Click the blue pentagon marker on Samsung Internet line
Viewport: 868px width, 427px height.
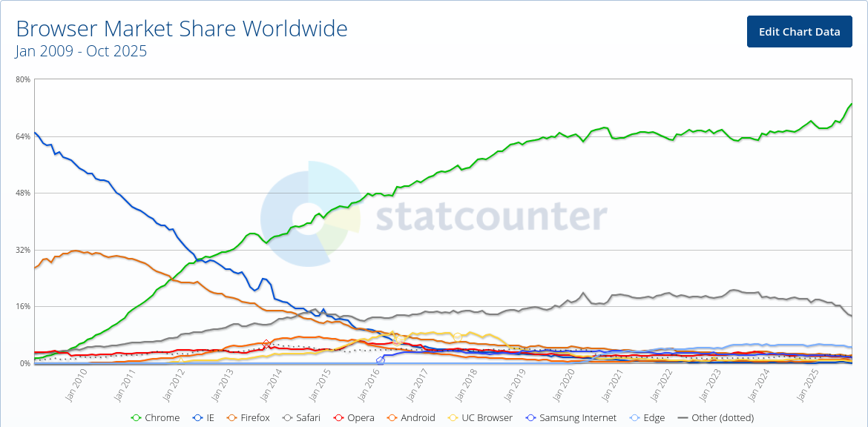click(x=381, y=361)
